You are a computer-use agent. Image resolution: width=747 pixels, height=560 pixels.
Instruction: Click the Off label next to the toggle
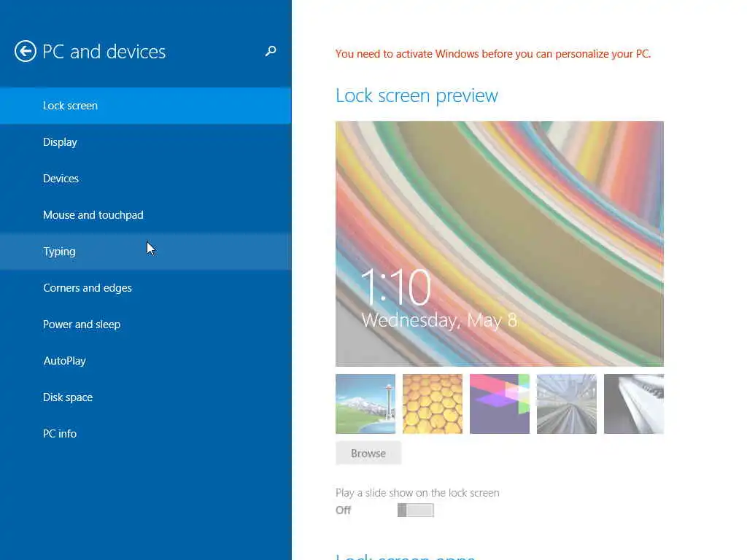pos(343,510)
